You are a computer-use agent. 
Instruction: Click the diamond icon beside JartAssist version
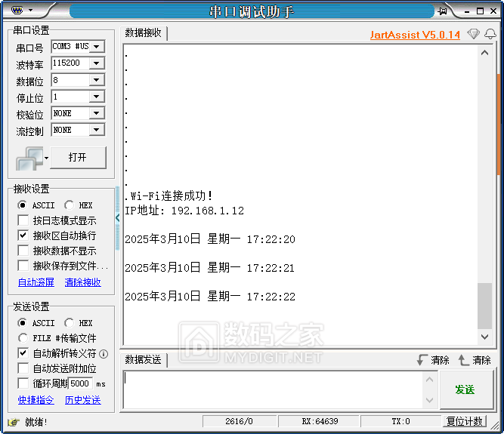tap(473, 35)
